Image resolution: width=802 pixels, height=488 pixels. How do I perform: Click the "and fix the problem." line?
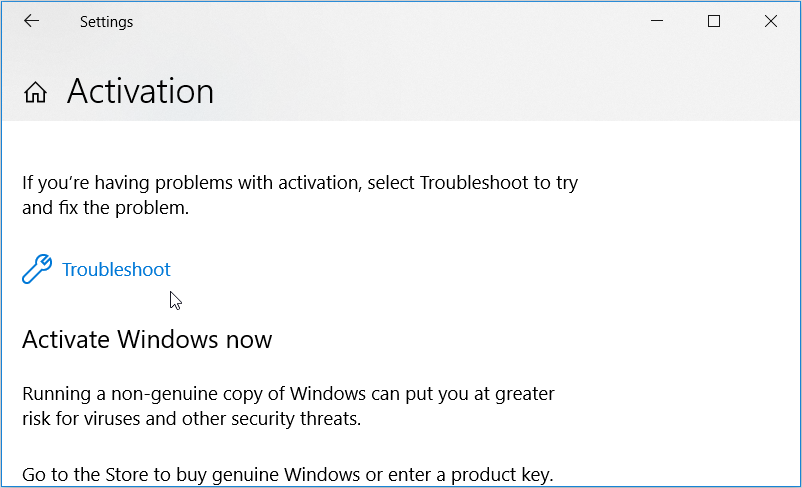tap(105, 209)
